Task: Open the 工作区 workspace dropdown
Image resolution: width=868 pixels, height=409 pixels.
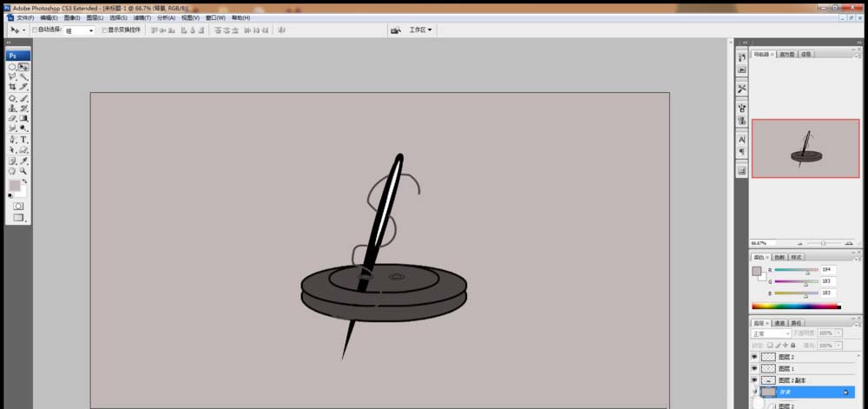Action: [420, 30]
